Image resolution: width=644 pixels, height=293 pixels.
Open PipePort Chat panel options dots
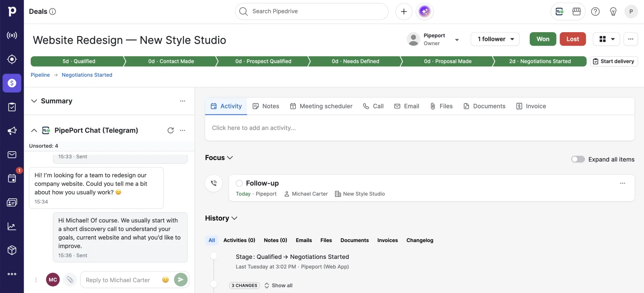point(182,131)
